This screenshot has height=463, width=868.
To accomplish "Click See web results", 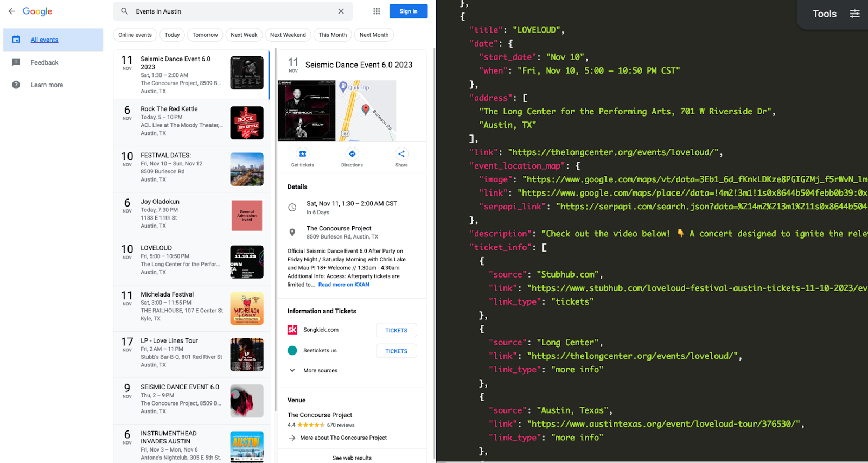I will (352, 458).
